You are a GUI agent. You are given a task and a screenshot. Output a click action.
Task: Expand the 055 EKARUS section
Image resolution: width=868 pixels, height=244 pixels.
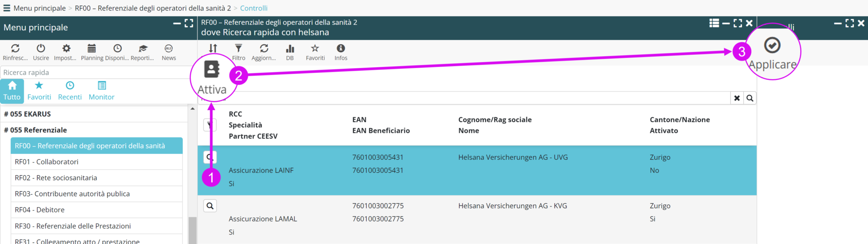(x=27, y=114)
